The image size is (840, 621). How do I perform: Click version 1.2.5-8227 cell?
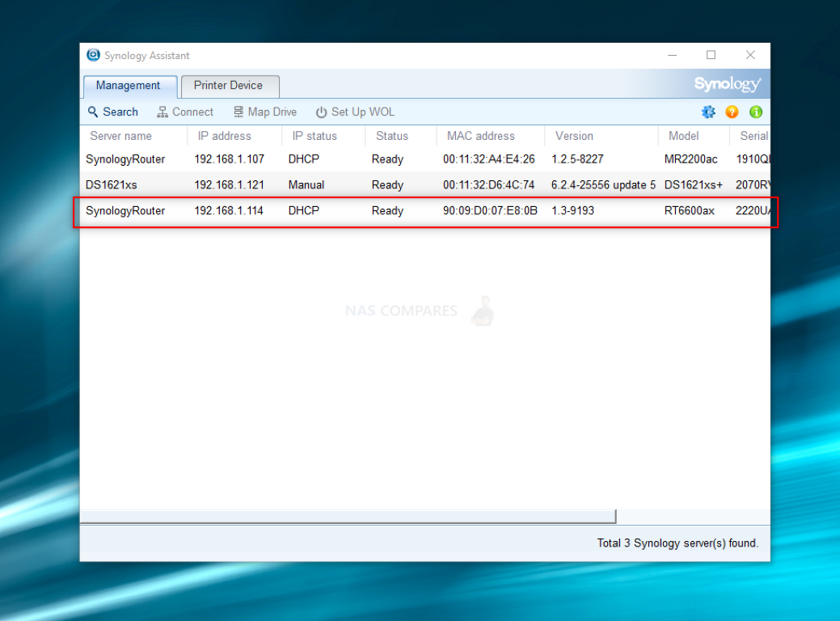577,159
